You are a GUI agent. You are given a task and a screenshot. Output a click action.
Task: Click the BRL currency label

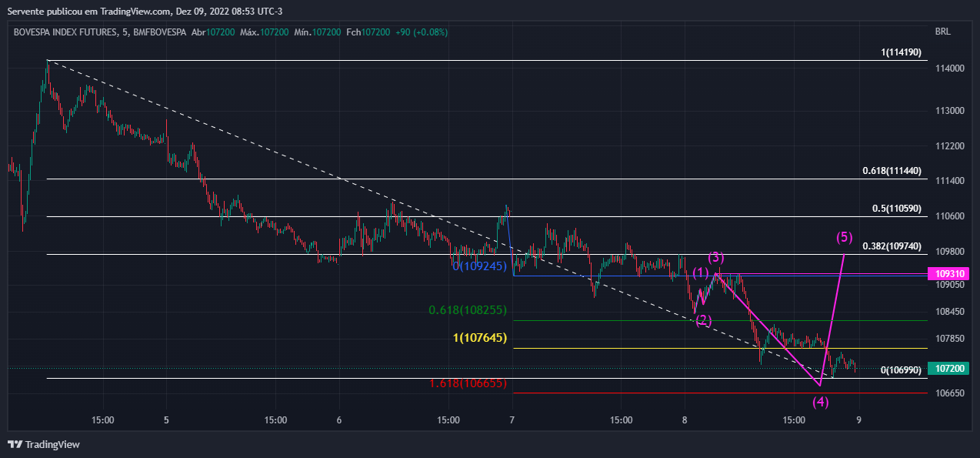click(x=942, y=32)
